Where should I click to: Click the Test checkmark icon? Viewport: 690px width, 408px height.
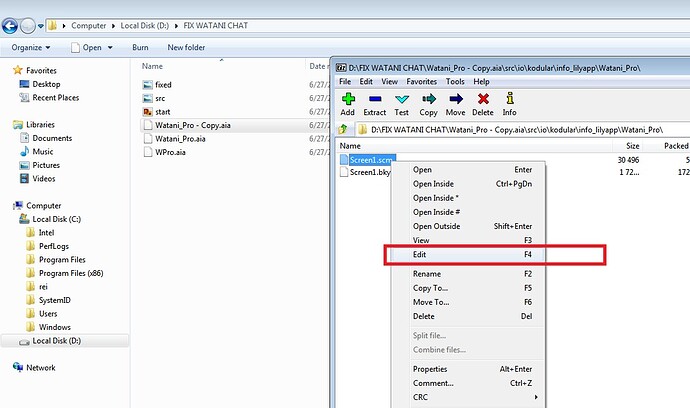402,99
